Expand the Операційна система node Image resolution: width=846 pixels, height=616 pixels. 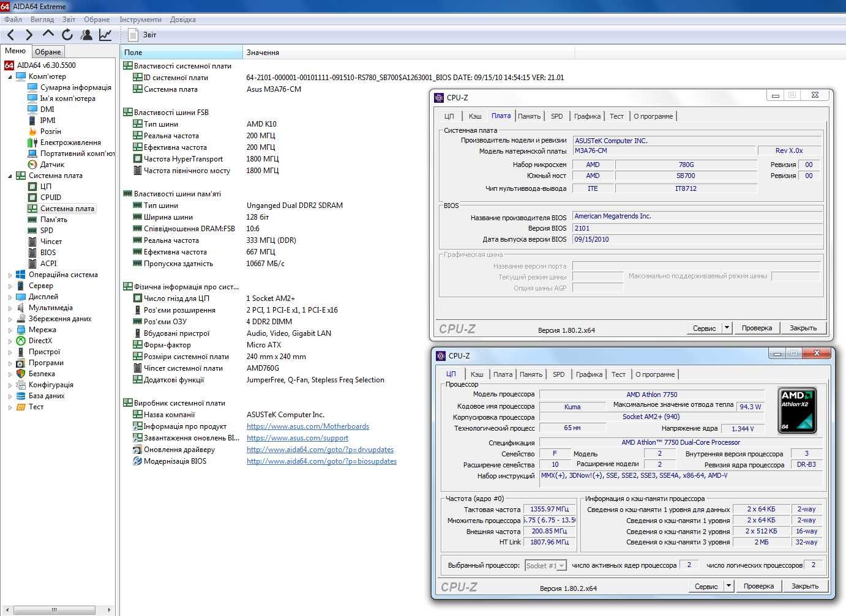[10, 275]
